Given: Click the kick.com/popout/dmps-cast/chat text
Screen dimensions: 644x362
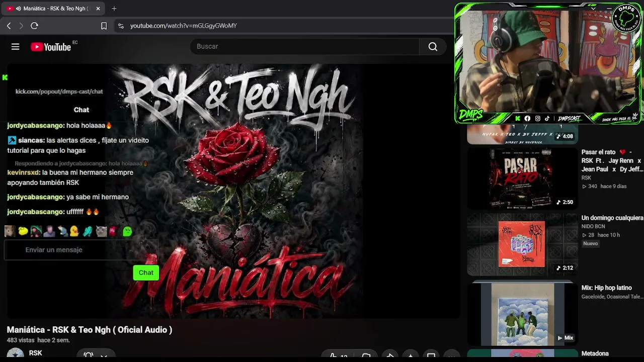Looking at the screenshot, I should 59,92.
